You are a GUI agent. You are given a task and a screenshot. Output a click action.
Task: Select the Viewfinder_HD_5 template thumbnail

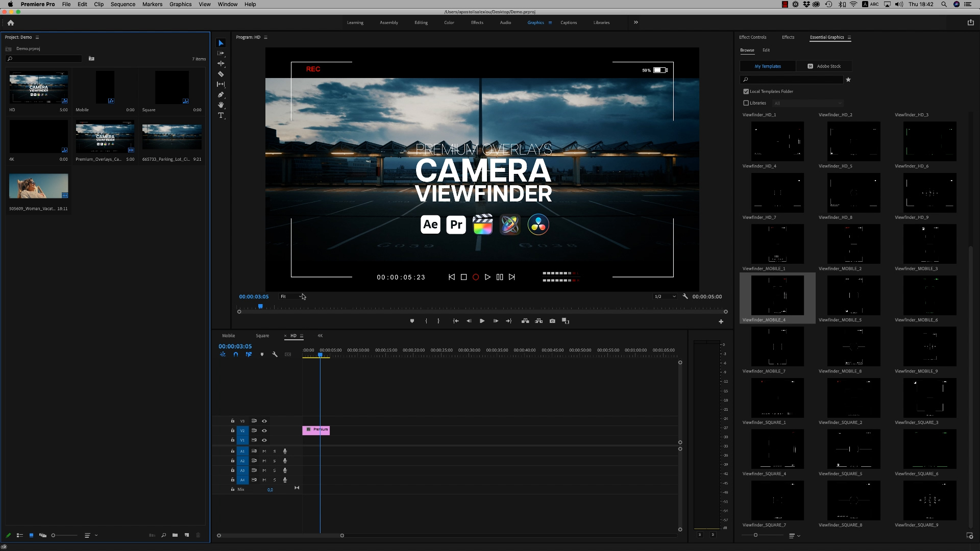pos(853,193)
